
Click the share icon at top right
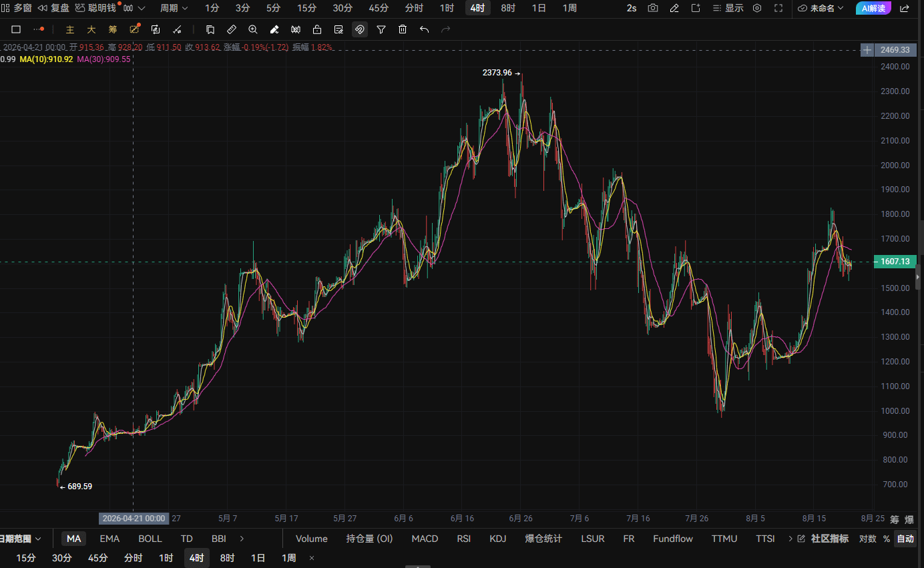(x=904, y=8)
